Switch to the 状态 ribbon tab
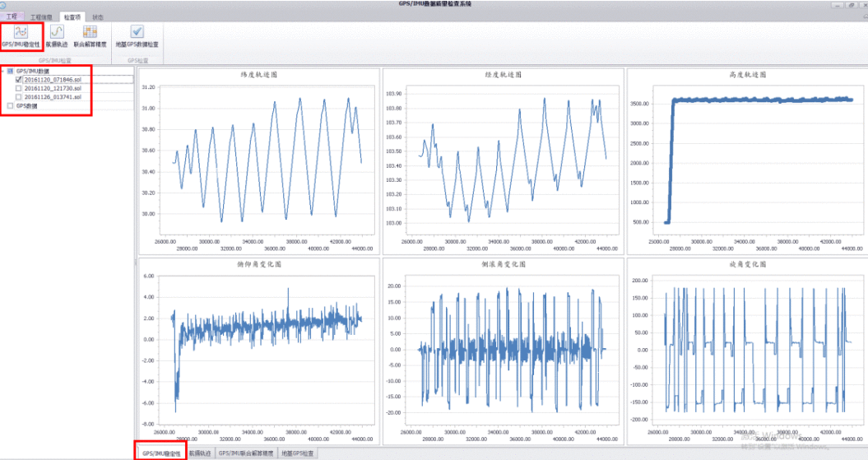This screenshot has height=460, width=868. (x=97, y=17)
